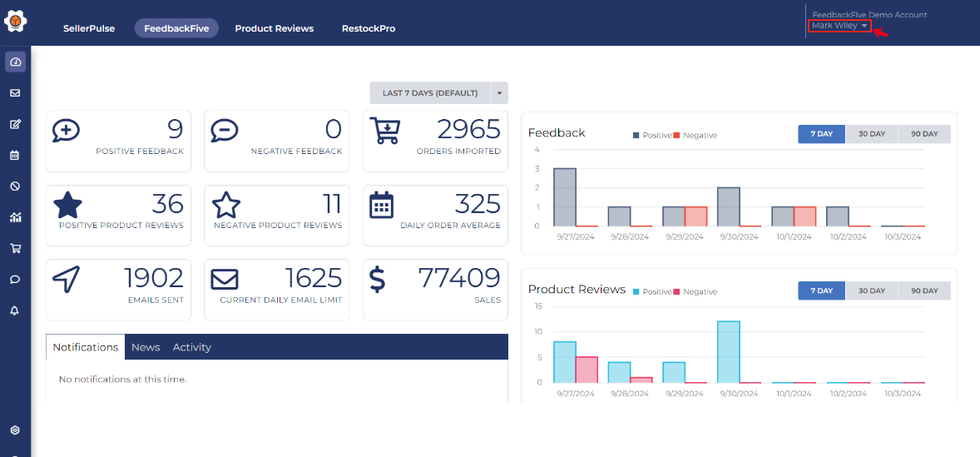Set Product Reviews chart to 30 DAY
This screenshot has width=980, height=457.
coord(872,291)
